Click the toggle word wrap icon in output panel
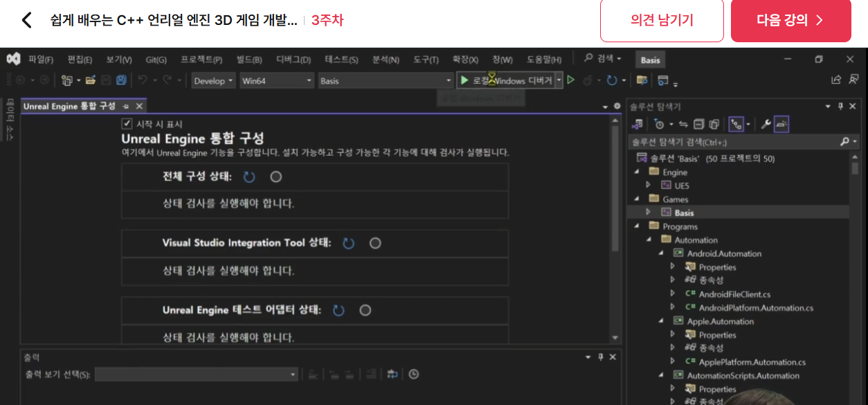This screenshot has width=868, height=405. (x=392, y=375)
